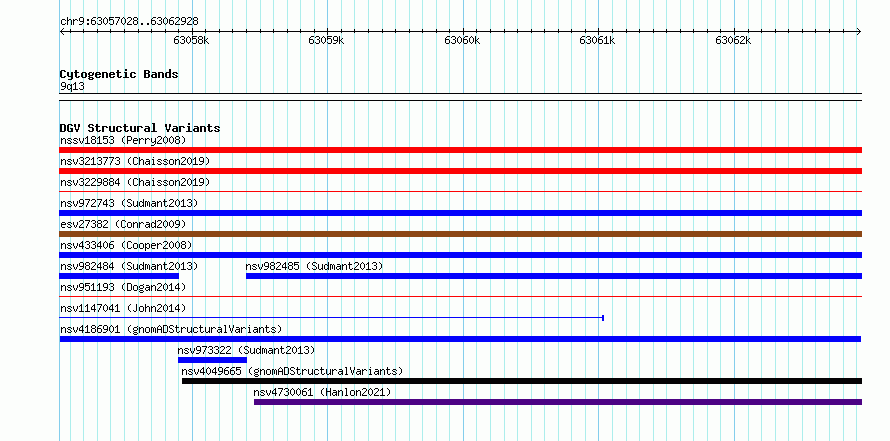Image resolution: width=890 pixels, height=441 pixels.
Task: Click the purple nsv4730061 feature bar
Action: pyautogui.click(x=558, y=402)
